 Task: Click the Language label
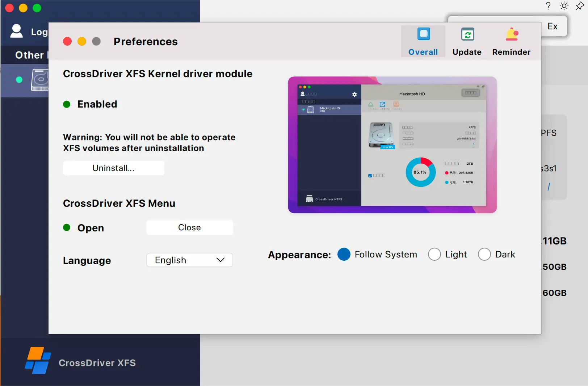pyautogui.click(x=87, y=261)
